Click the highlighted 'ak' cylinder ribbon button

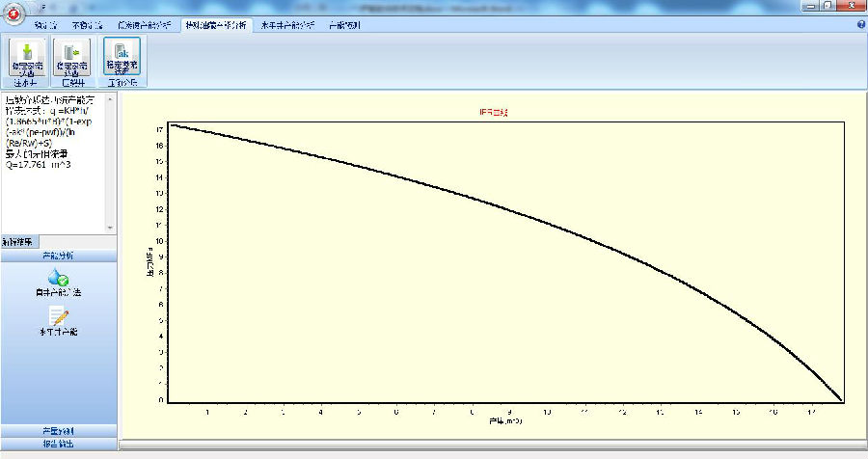point(122,57)
